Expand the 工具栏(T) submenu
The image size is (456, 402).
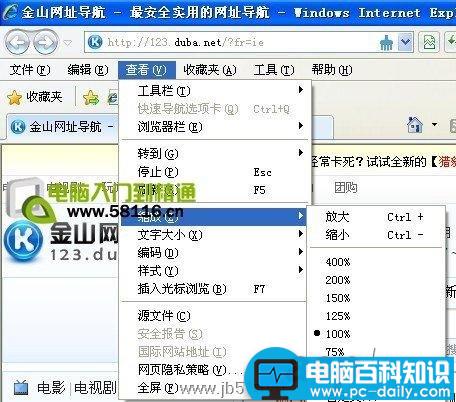click(214, 90)
